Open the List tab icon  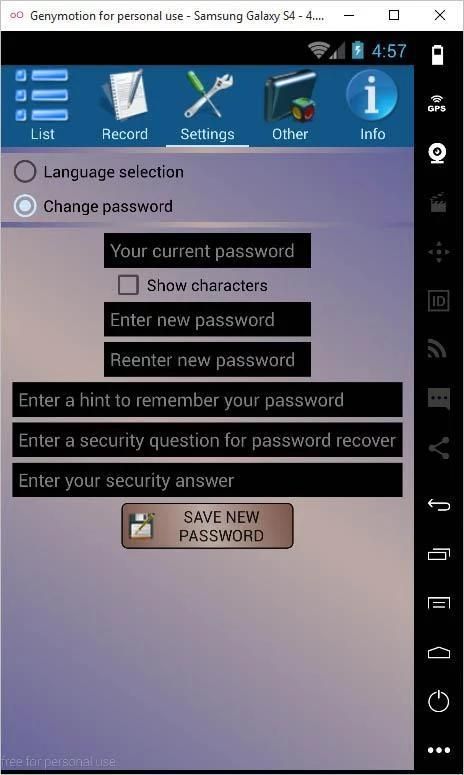click(x=42, y=95)
